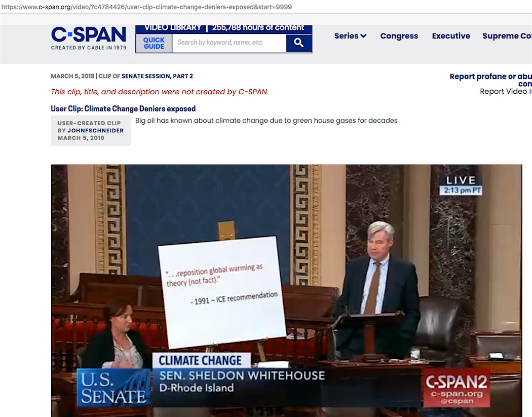Click the Report Video Issue link
Image resolution: width=532 pixels, height=417 pixels.
click(506, 92)
